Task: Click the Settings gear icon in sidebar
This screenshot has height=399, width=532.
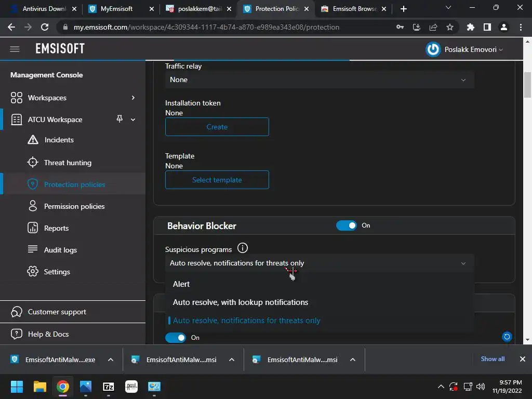Action: [33, 271]
